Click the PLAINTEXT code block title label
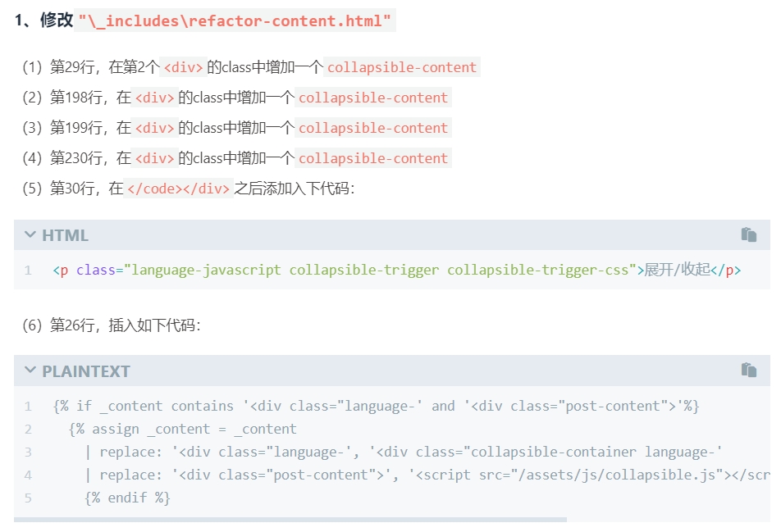 pyautogui.click(x=86, y=371)
